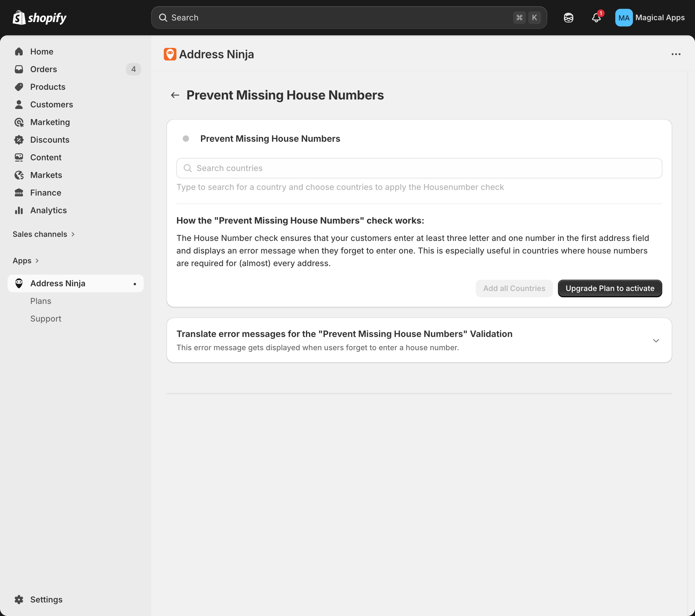This screenshot has height=616, width=695.
Task: Toggle the Prevent Missing House Numbers status dot
Action: [x=186, y=139]
